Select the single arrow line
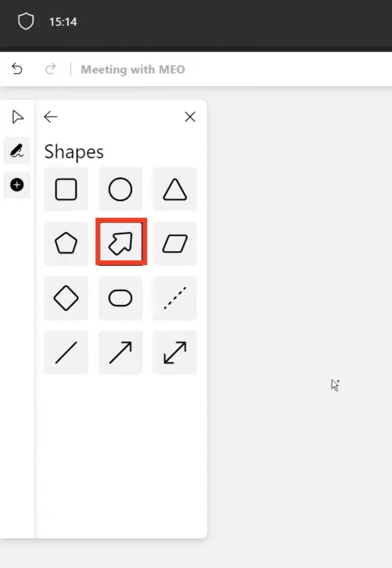The image size is (392, 568). [120, 352]
